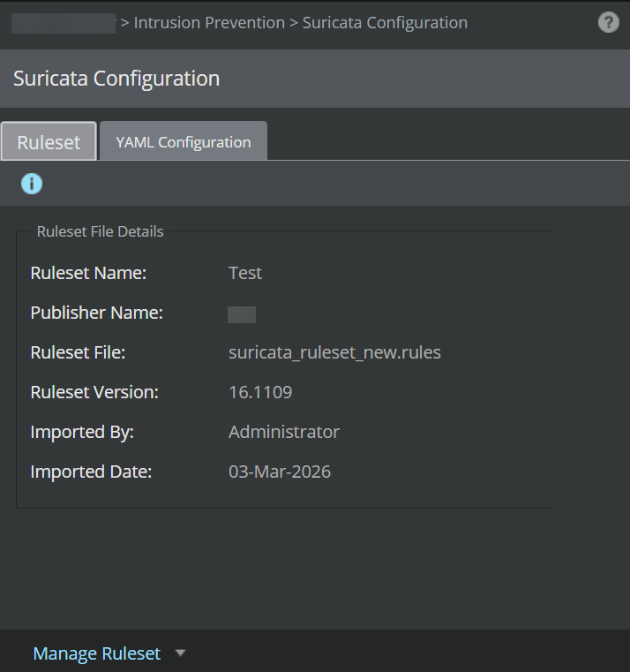The width and height of the screenshot is (630, 672).
Task: Open the Manage Ruleset menu
Action: (97, 653)
